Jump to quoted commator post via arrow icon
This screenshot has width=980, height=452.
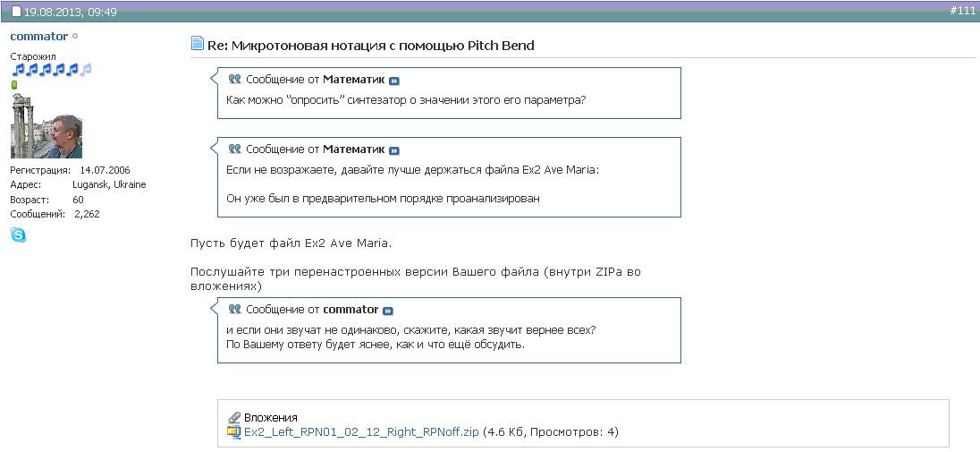click(x=388, y=311)
